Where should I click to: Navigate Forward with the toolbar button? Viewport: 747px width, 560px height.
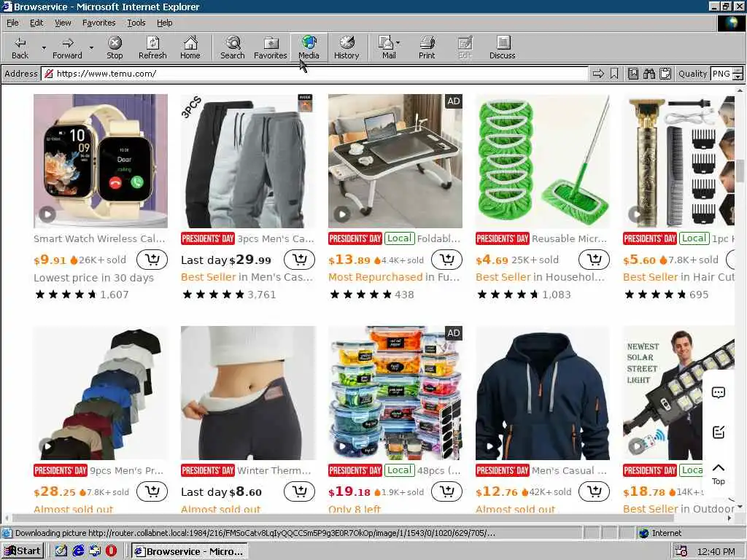click(67, 47)
